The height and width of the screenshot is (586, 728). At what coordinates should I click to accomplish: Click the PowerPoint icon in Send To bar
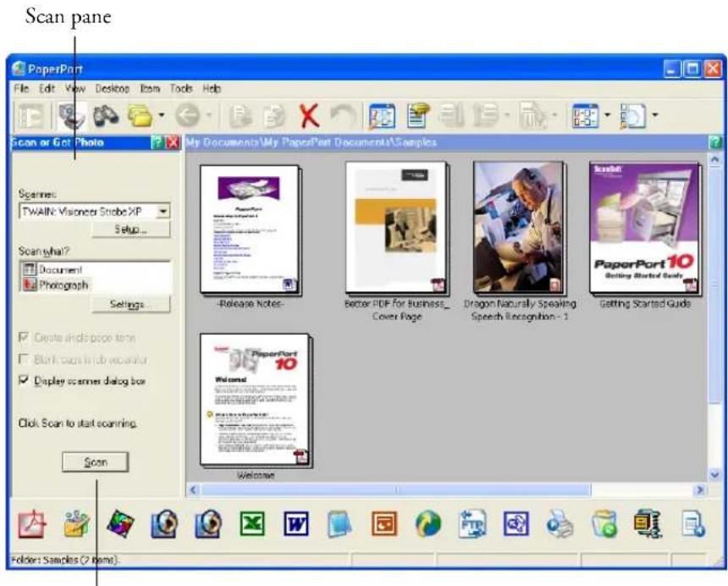(x=384, y=524)
